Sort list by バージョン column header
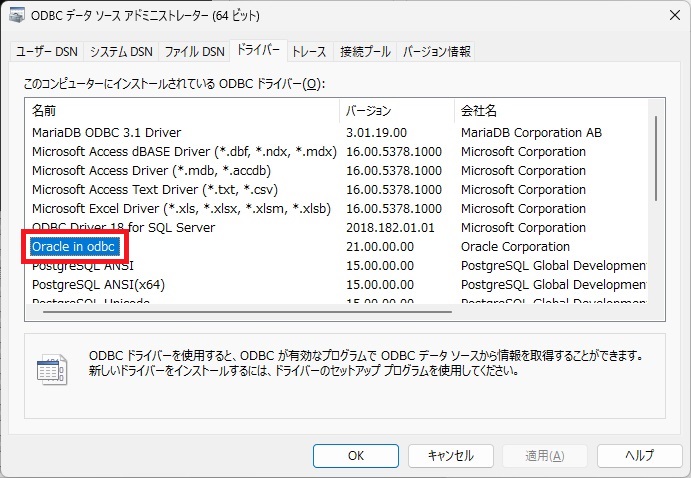This screenshot has height=478, width=691. click(397, 110)
